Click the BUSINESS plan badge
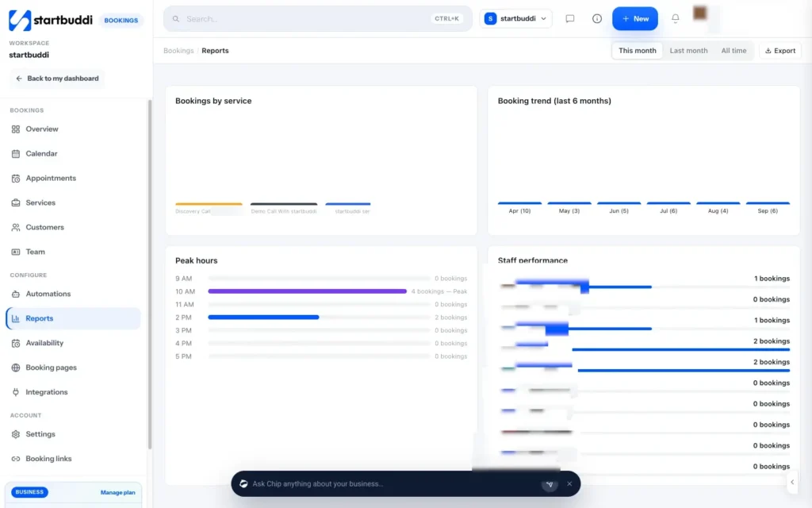 [29, 492]
